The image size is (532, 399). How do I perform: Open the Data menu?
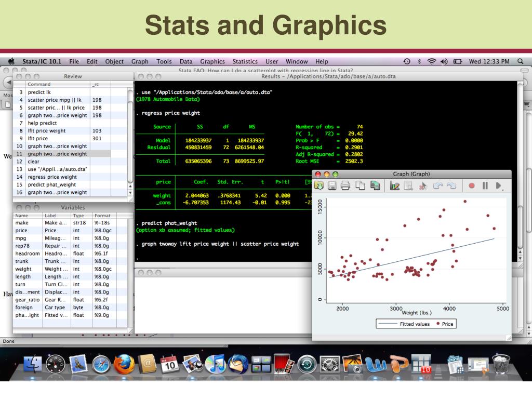point(186,61)
